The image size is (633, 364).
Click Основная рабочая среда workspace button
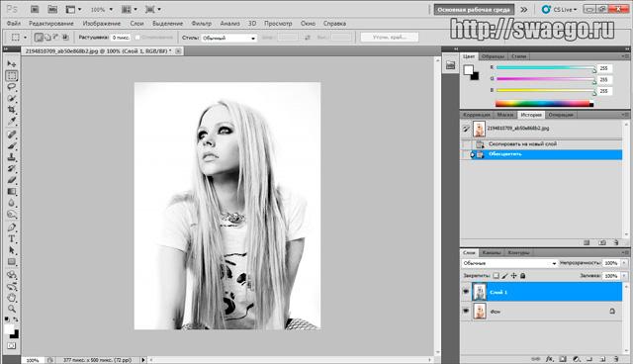pyautogui.click(x=474, y=9)
